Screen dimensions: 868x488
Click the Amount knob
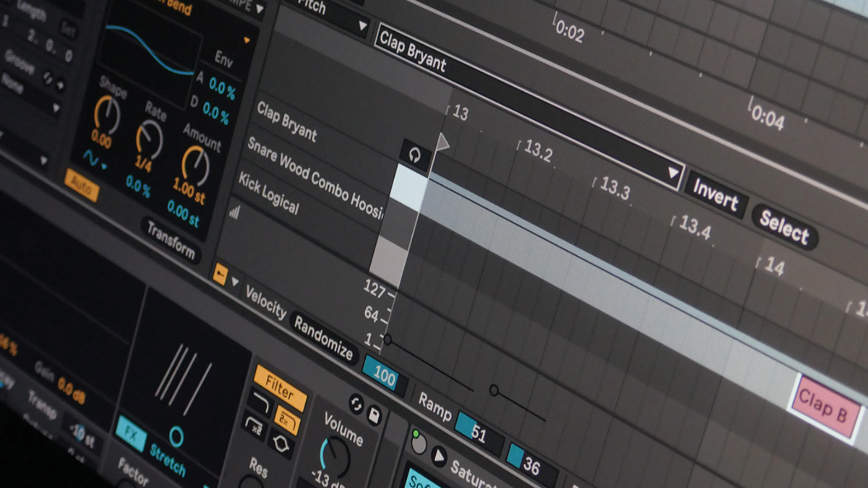[195, 165]
